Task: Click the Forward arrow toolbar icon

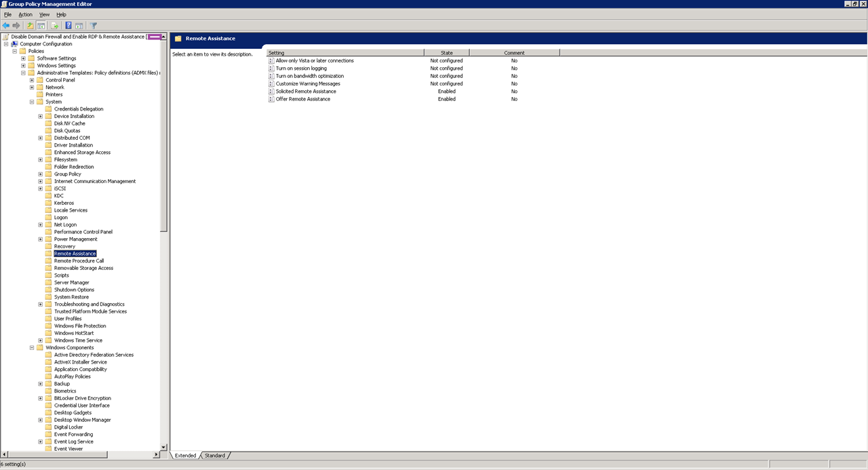Action: 16,25
